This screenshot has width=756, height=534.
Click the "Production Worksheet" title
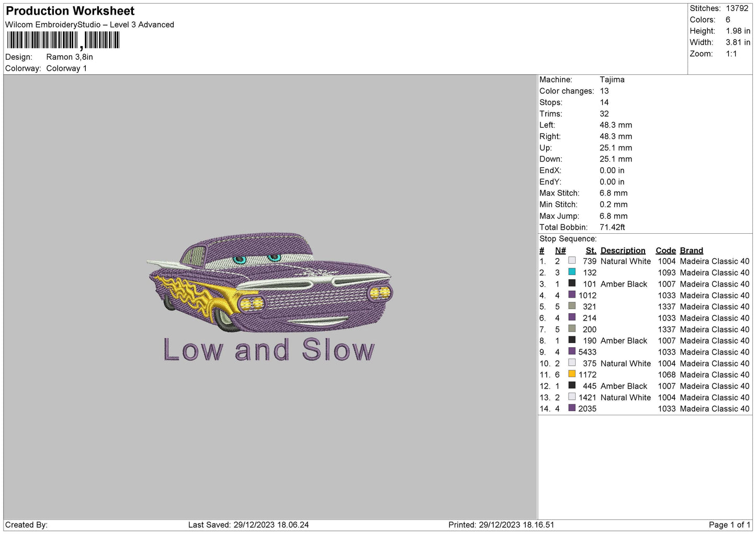[70, 11]
